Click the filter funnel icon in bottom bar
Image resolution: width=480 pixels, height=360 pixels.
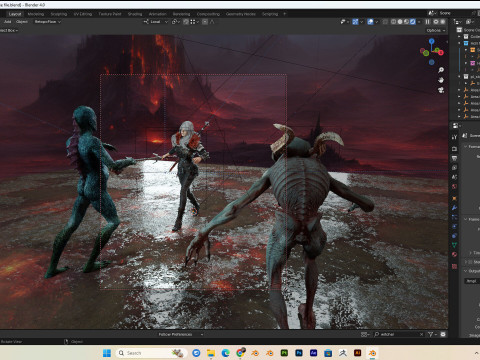[430, 334]
